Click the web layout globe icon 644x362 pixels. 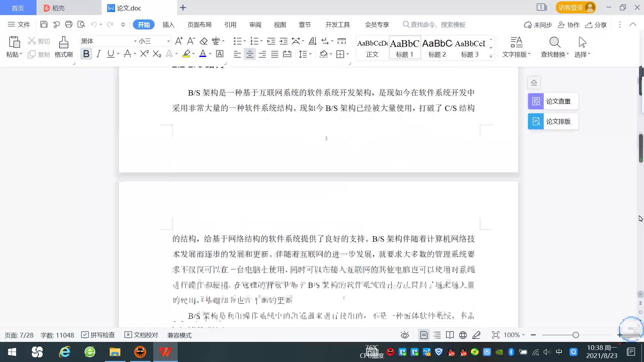coord(463,335)
